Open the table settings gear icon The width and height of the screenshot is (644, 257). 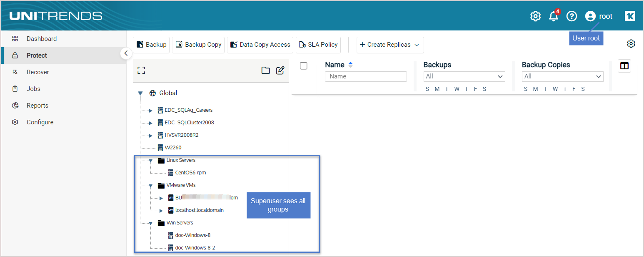click(x=631, y=44)
